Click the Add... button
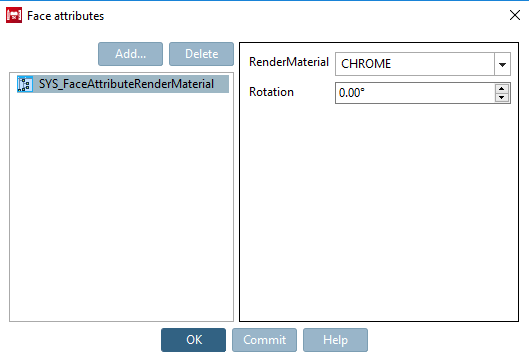 pyautogui.click(x=131, y=54)
